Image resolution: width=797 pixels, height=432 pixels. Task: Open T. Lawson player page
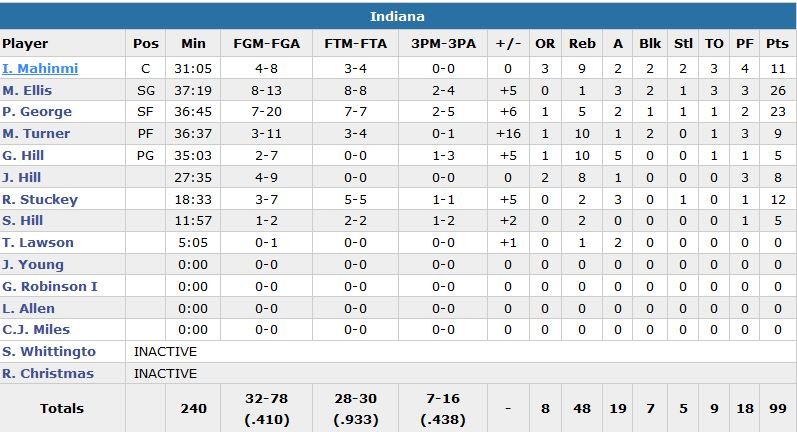tap(38, 243)
